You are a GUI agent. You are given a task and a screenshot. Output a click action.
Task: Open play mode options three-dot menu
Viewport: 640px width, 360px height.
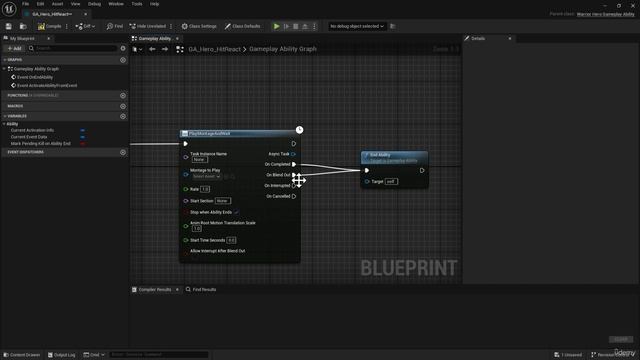tap(314, 26)
